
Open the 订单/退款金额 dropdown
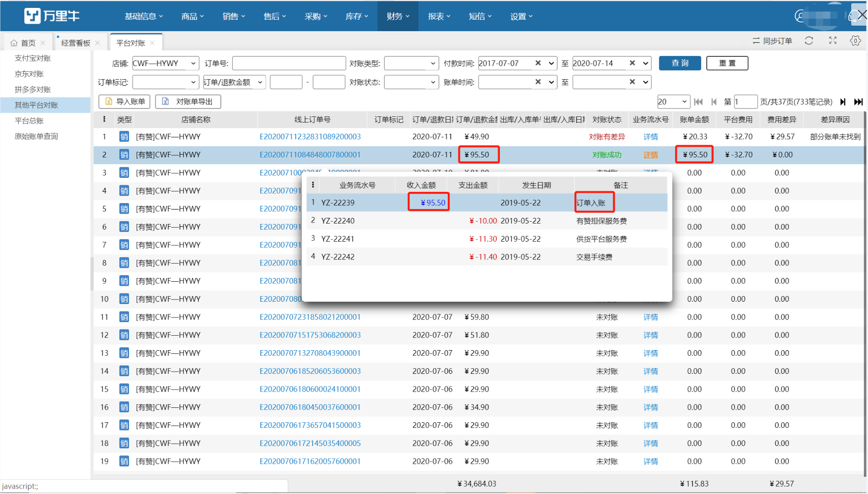(234, 82)
